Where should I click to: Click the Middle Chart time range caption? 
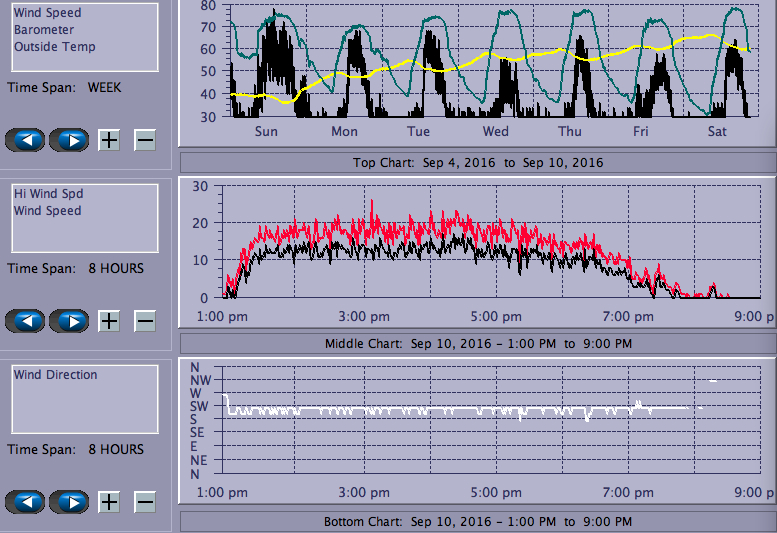point(478,343)
